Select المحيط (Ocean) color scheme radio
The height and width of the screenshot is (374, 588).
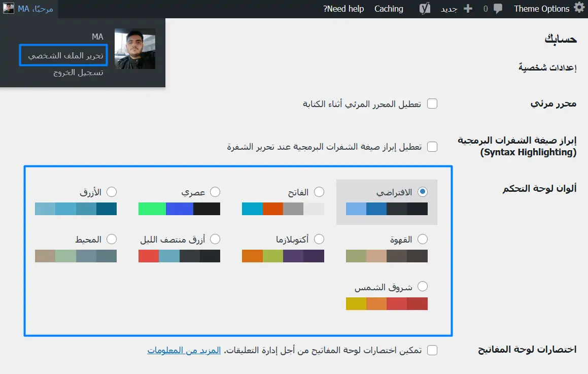[112, 239]
